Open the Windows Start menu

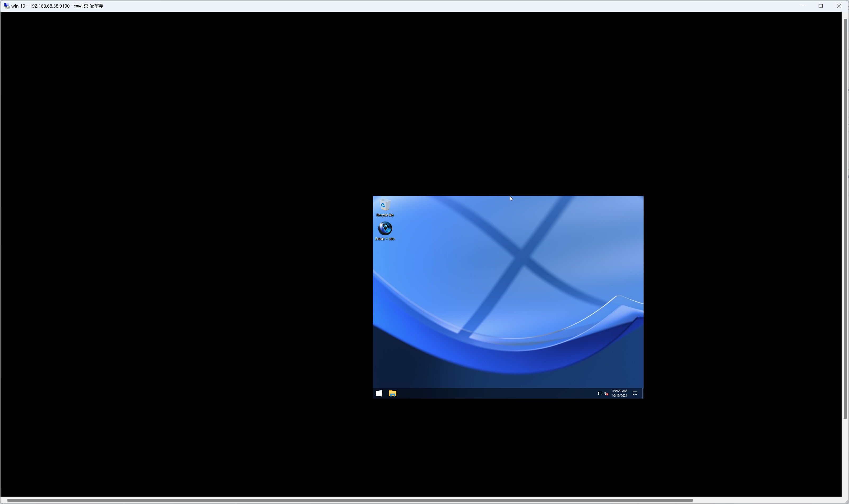(x=379, y=393)
